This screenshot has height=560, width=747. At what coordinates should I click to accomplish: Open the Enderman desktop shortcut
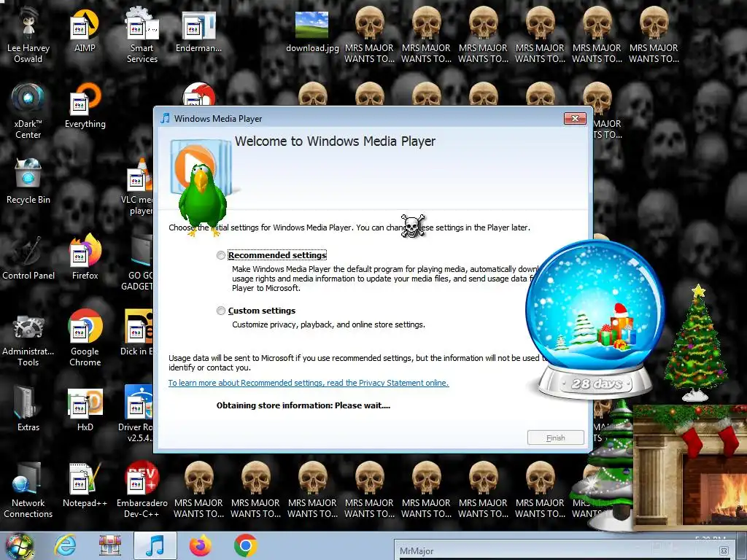click(x=198, y=31)
